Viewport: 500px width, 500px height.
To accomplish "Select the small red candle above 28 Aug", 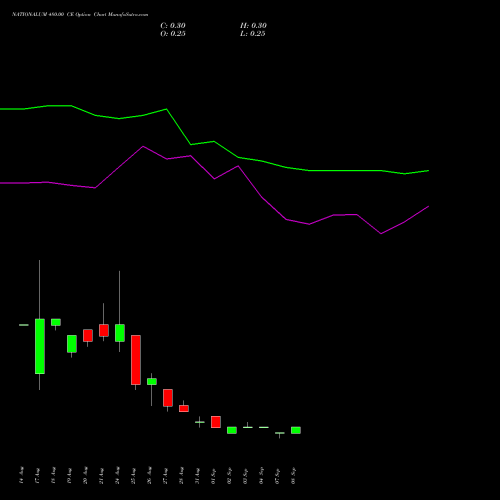I will point(184,409).
